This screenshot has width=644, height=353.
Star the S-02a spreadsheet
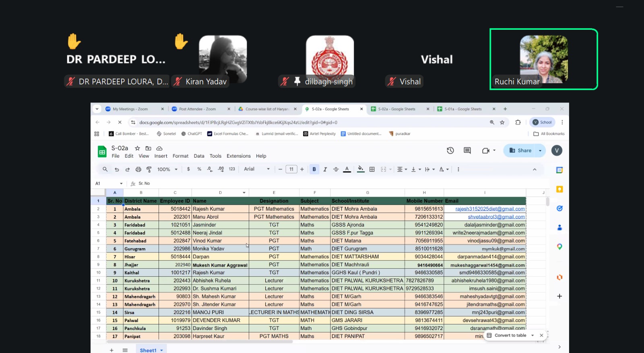pyautogui.click(x=137, y=148)
